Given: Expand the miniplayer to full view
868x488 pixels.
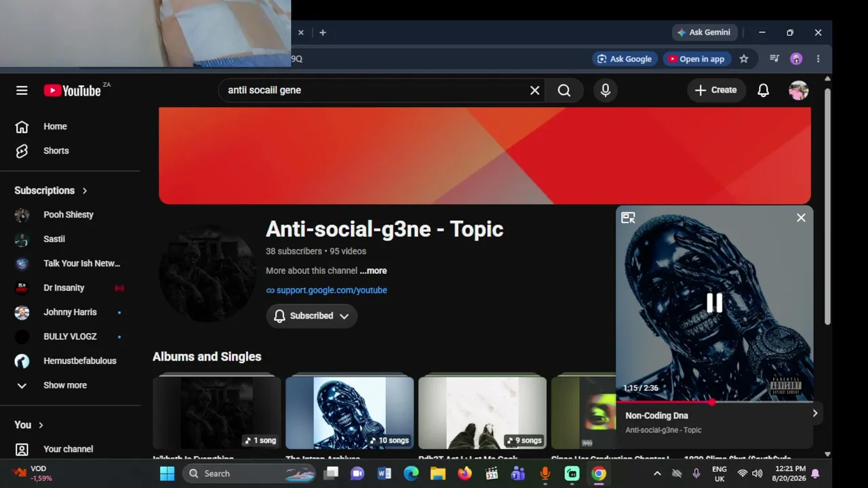Looking at the screenshot, I should pyautogui.click(x=628, y=218).
